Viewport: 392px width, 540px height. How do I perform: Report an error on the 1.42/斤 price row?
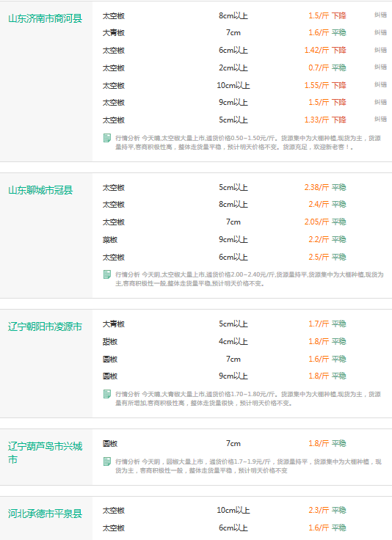click(381, 50)
